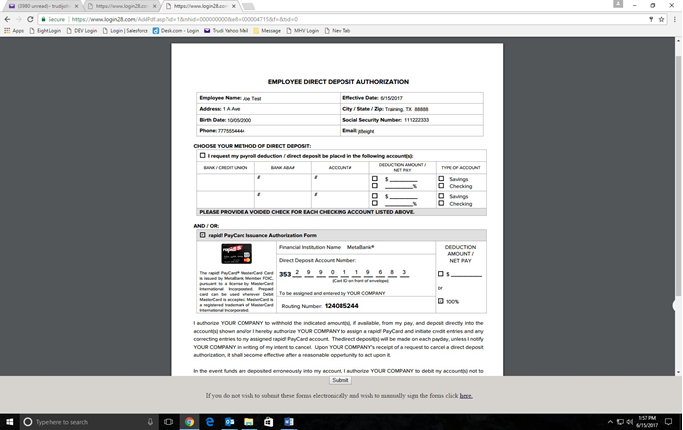Click the Employee Name value Joe Test
This screenshot has width=683, height=430.
click(x=252, y=98)
